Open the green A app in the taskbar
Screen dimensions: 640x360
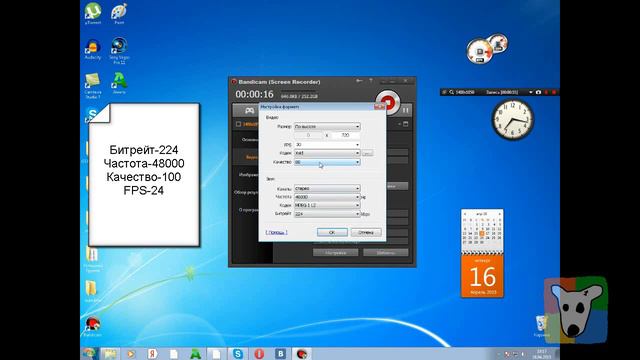coord(195,354)
